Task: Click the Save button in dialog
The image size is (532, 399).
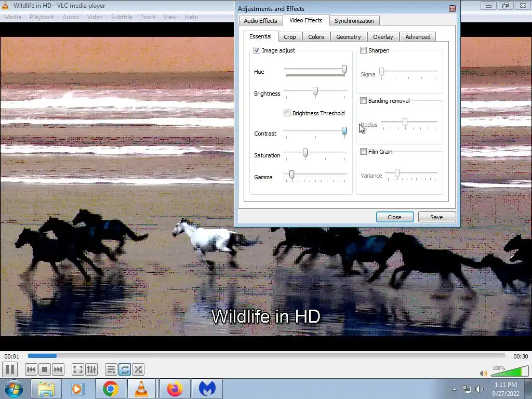Action: click(x=436, y=217)
